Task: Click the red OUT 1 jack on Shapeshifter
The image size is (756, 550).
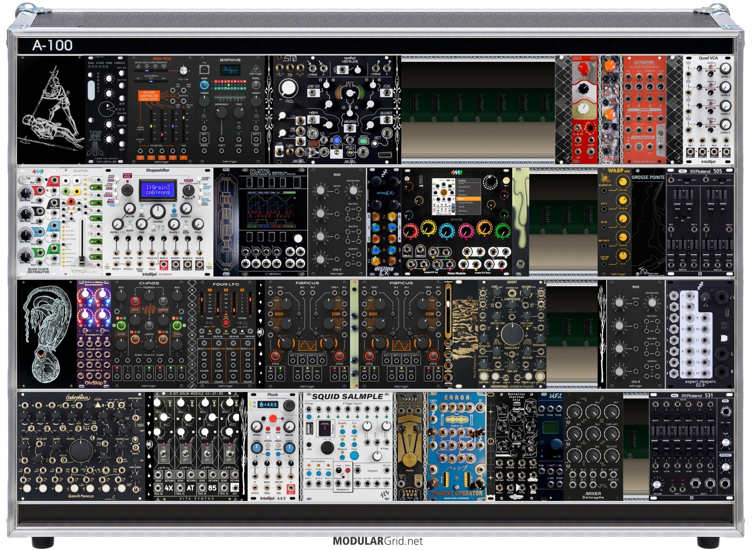Action: point(164,265)
